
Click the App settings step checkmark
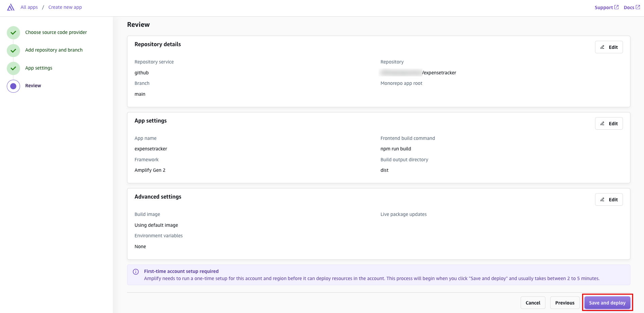(13, 68)
